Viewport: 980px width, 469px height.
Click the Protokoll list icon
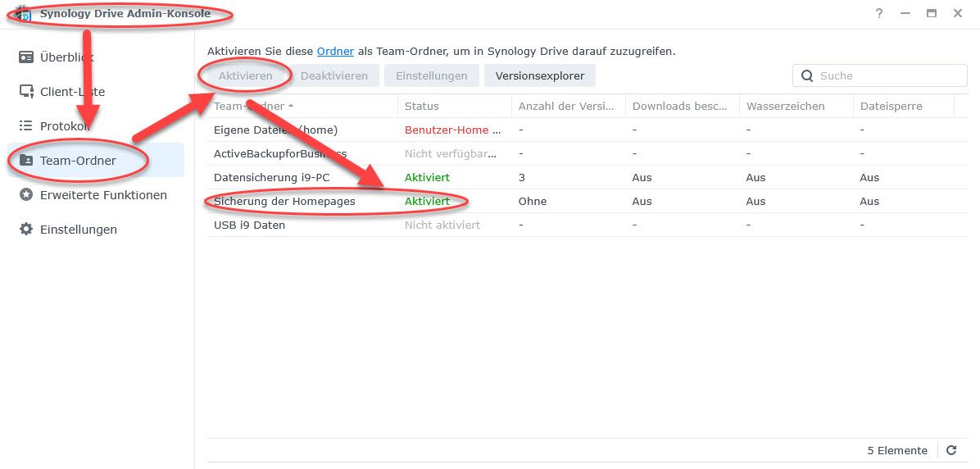tap(26, 126)
